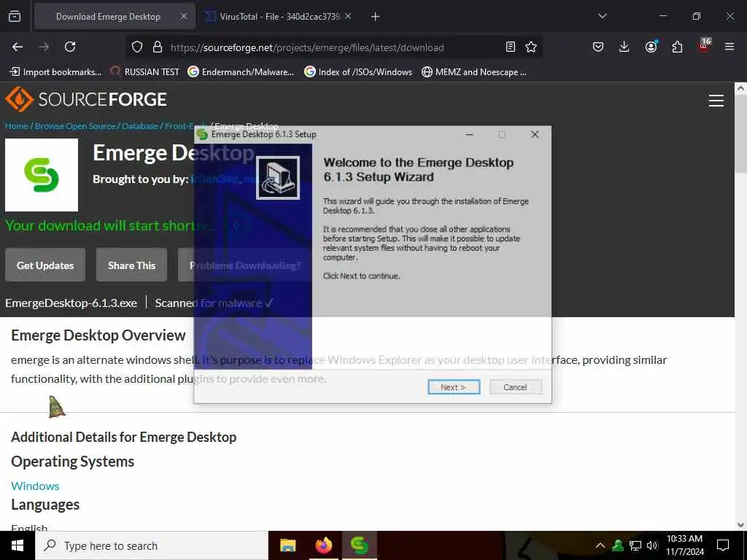Follow the Database breadcrumb link

(139, 126)
